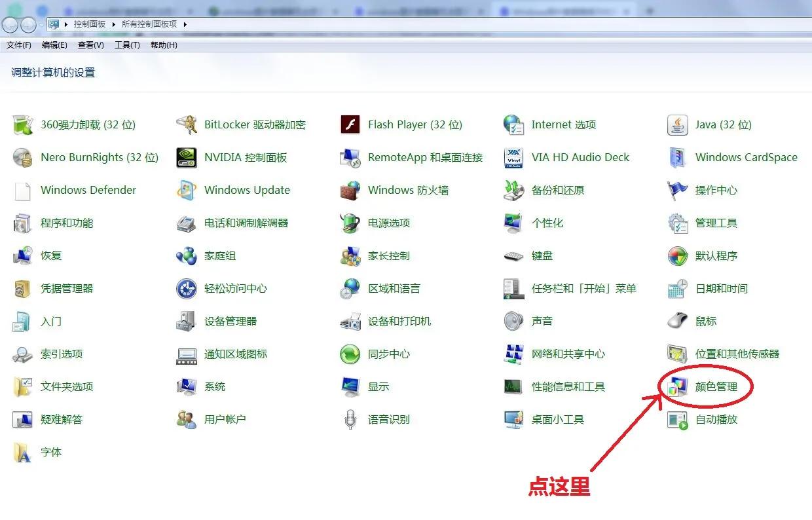Open the 显示 link

pyautogui.click(x=378, y=386)
